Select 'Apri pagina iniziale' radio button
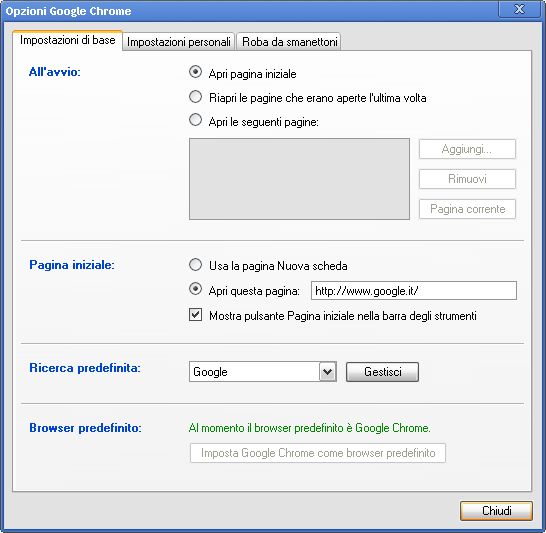 (x=195, y=72)
